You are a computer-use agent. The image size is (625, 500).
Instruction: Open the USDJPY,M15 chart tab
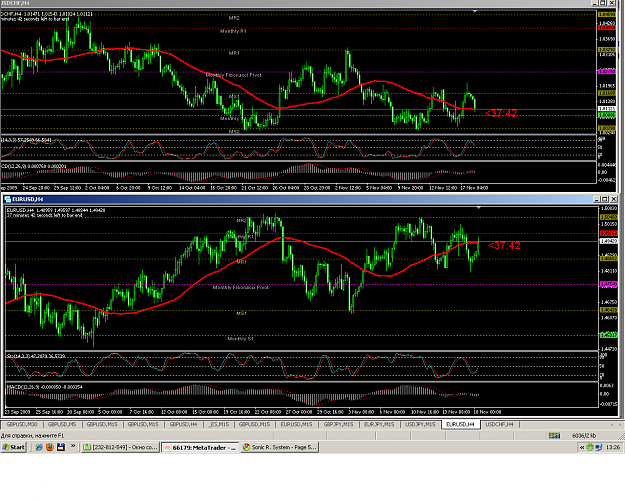point(420,425)
